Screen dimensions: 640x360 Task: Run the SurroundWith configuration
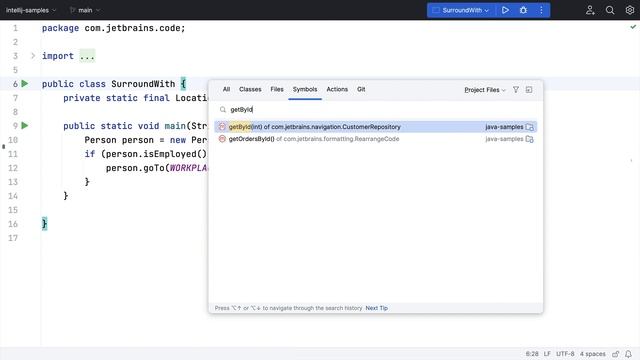coord(505,10)
